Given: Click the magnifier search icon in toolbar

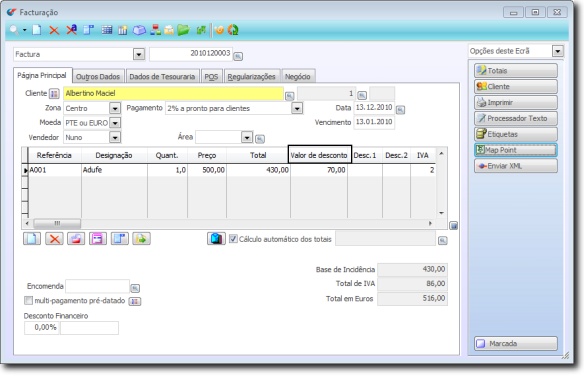Looking at the screenshot, I should pos(14,30).
